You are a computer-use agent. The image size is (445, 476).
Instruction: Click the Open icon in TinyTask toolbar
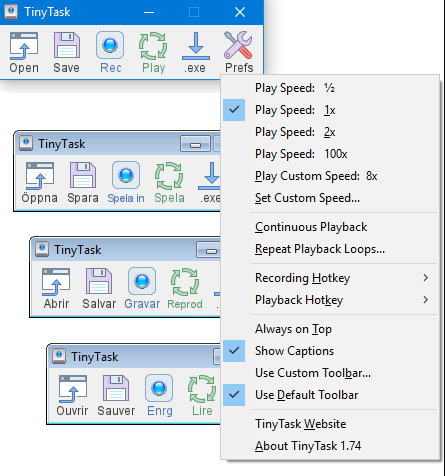click(x=24, y=46)
